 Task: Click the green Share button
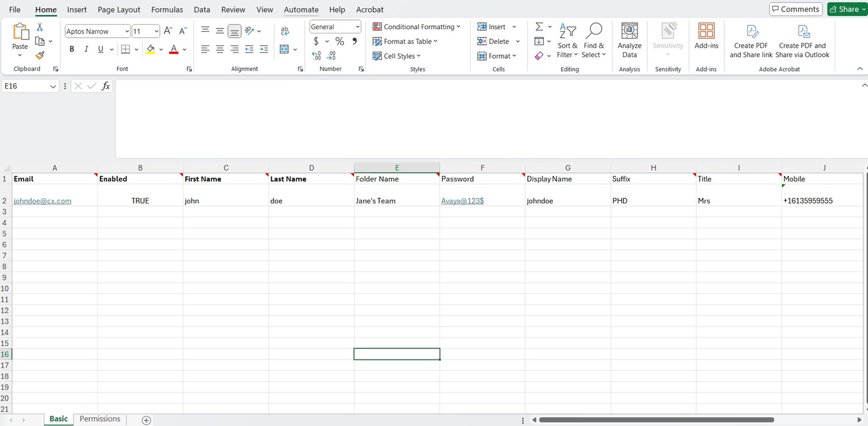click(848, 9)
